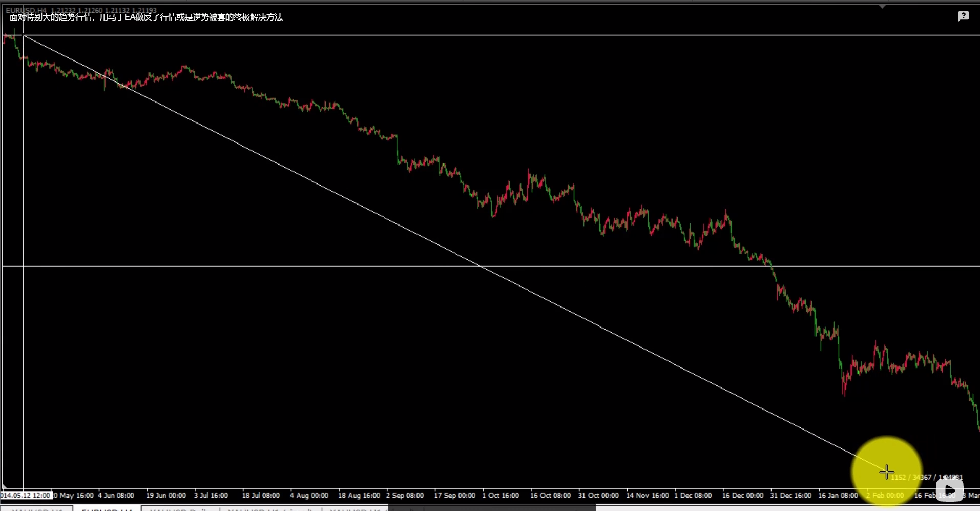The image size is (980, 511).
Task: Click the help question mark icon
Action: pos(963,16)
